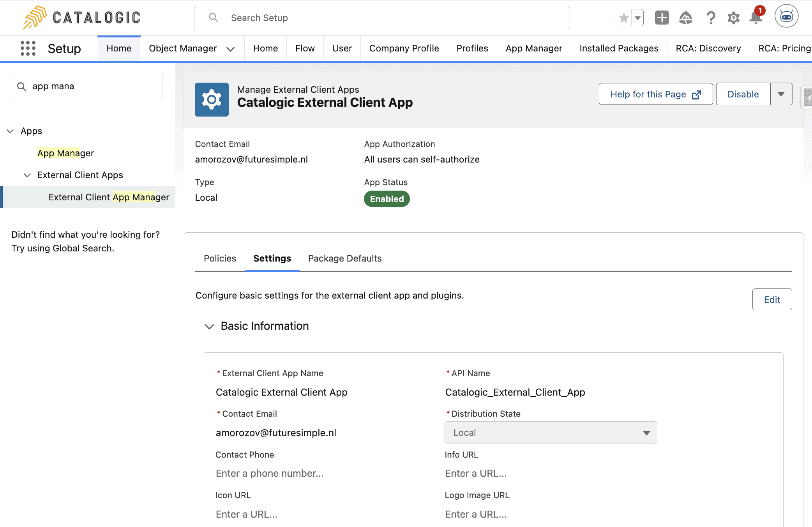Open the App Launcher grid icon

click(x=28, y=48)
